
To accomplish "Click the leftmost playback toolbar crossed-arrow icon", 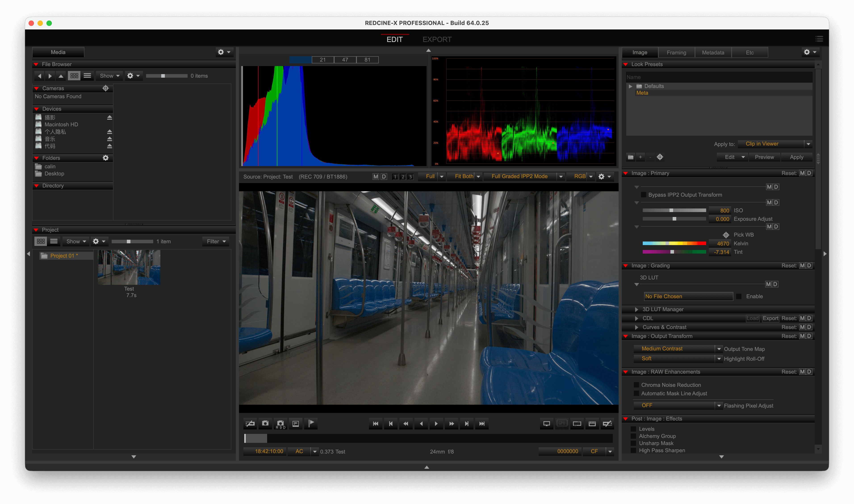I will 250,423.
